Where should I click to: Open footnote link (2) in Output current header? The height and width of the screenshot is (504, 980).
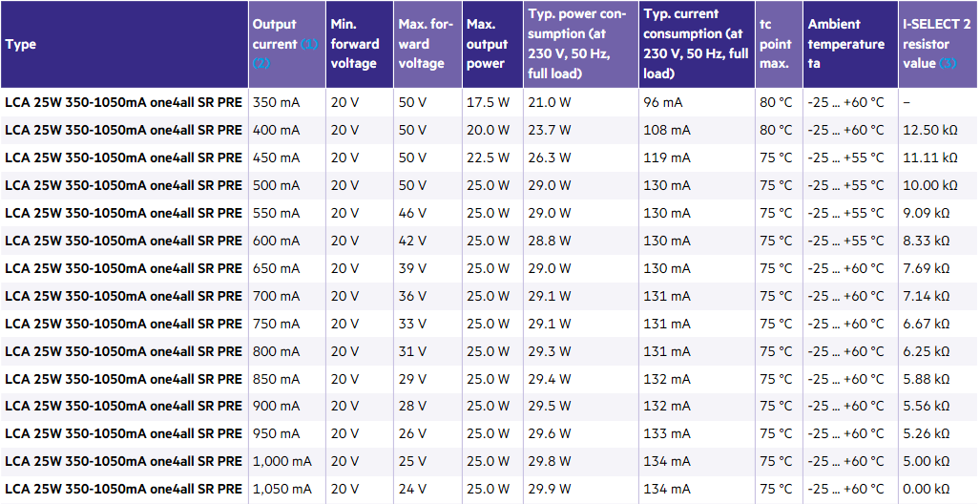[x=261, y=64]
